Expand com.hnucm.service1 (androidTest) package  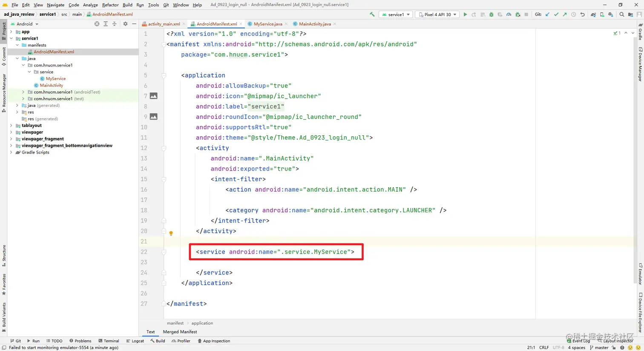(23, 92)
